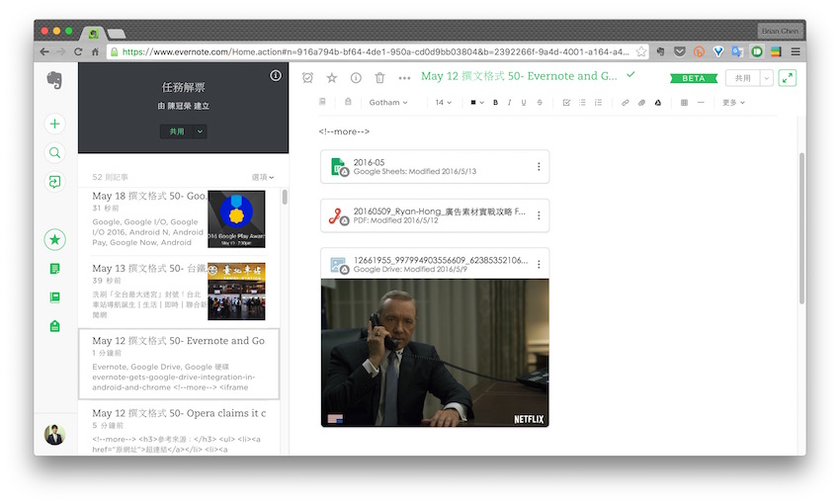
Task: Reload the page in browser
Action: [x=78, y=52]
